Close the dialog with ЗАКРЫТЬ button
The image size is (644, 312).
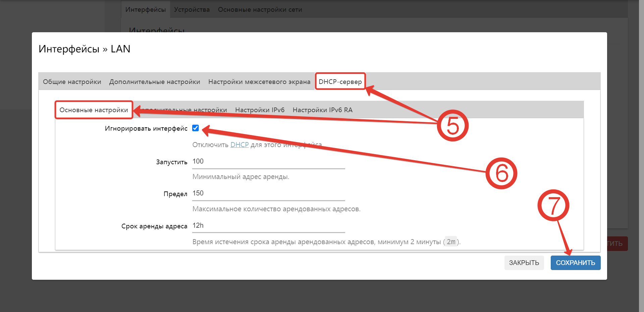(x=524, y=263)
